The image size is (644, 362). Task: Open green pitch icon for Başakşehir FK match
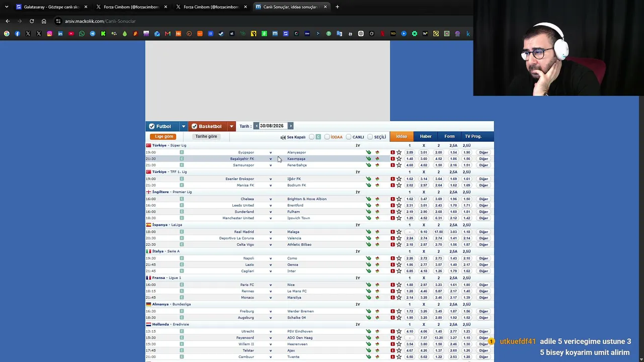pyautogui.click(x=368, y=159)
